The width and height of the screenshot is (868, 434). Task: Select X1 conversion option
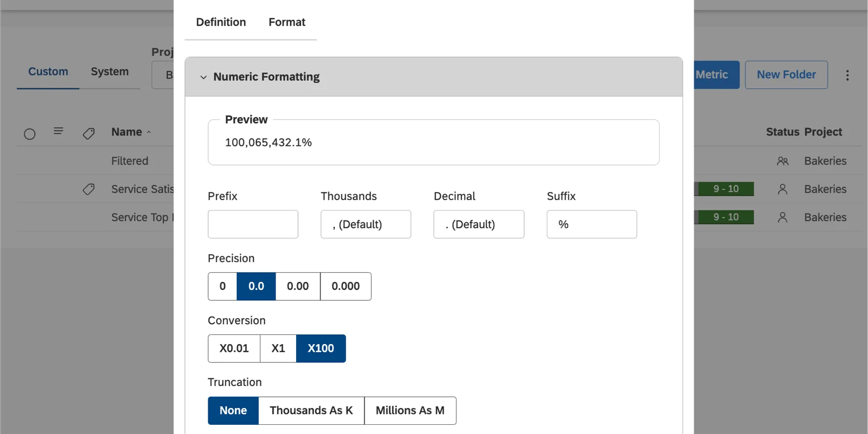[x=278, y=349]
